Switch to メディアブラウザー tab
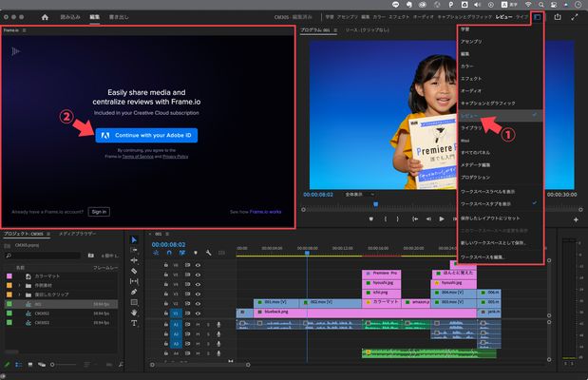 77,234
